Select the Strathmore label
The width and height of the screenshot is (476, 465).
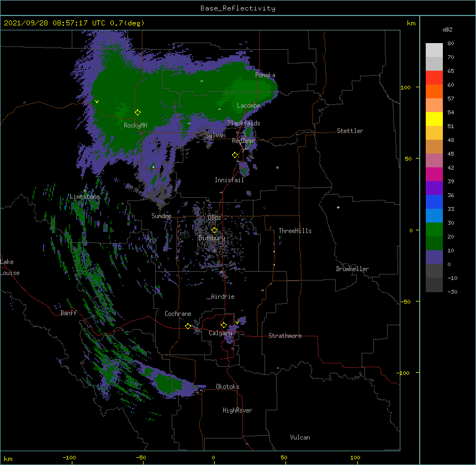tap(285, 336)
